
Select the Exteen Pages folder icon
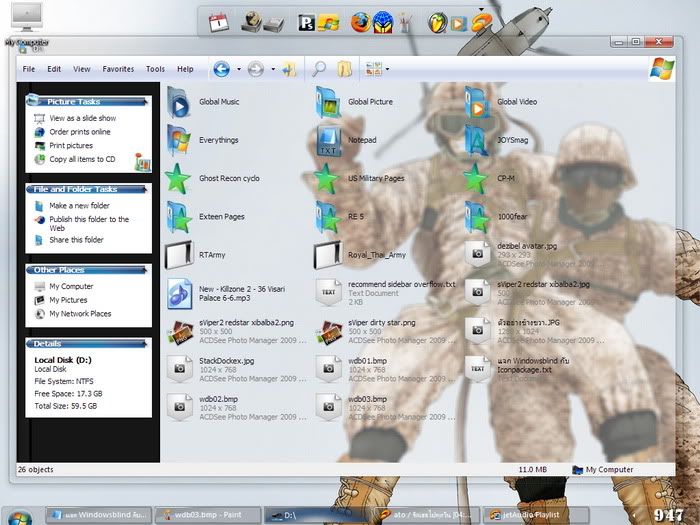[179, 217]
